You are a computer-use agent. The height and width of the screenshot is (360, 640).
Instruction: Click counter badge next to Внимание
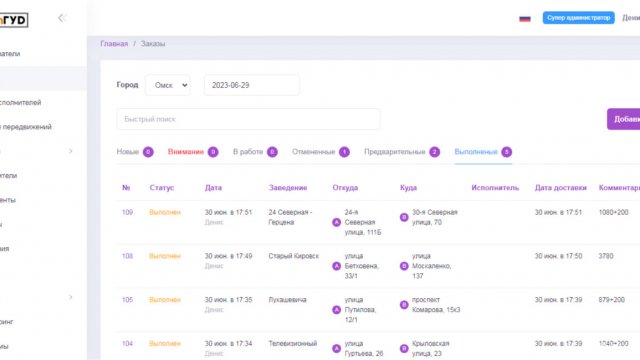click(x=213, y=152)
